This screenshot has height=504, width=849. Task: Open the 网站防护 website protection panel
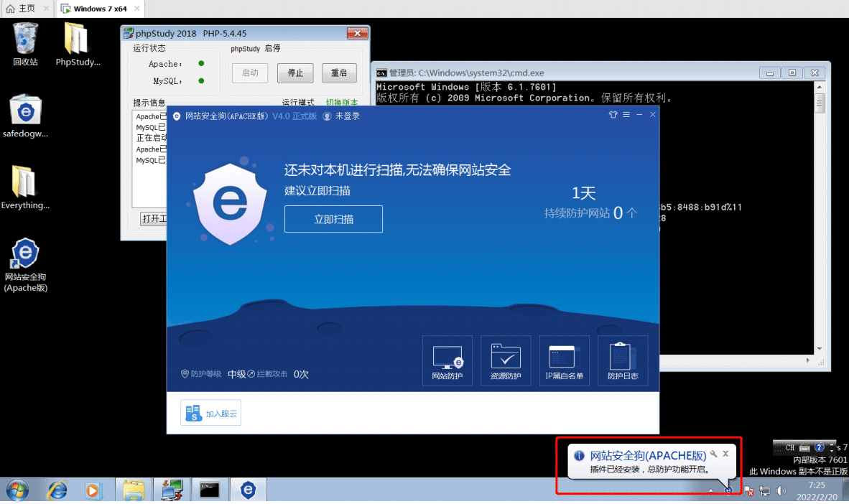click(x=447, y=360)
